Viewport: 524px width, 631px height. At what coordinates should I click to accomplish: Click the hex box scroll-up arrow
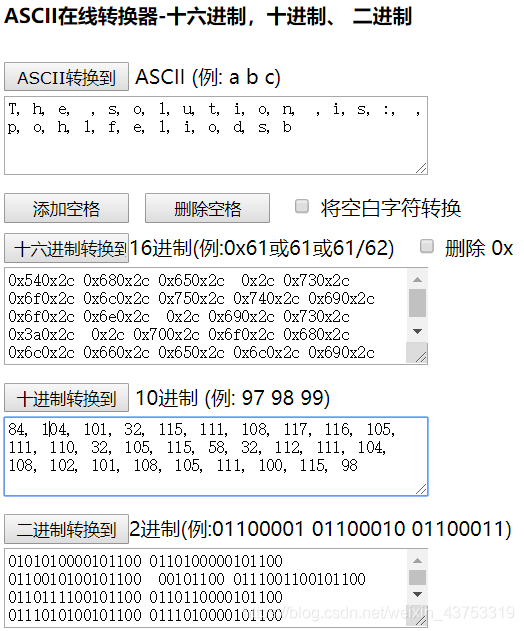417,279
